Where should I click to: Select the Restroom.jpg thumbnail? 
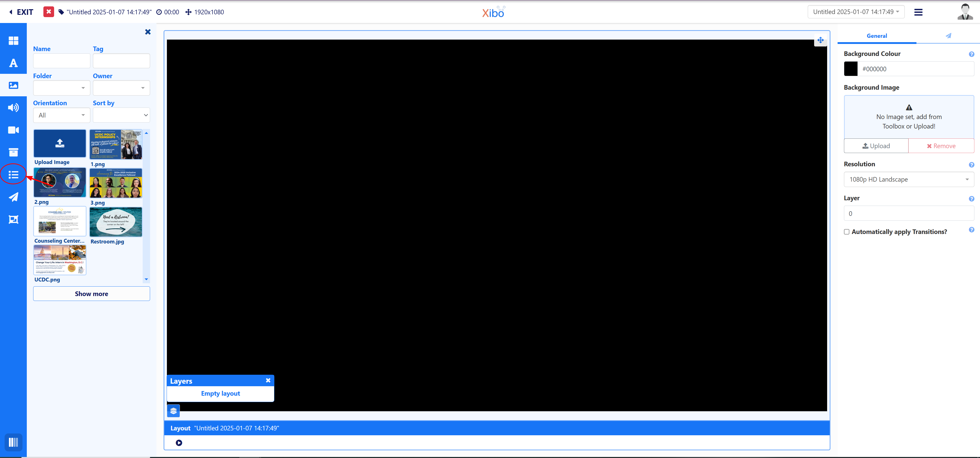pyautogui.click(x=116, y=222)
